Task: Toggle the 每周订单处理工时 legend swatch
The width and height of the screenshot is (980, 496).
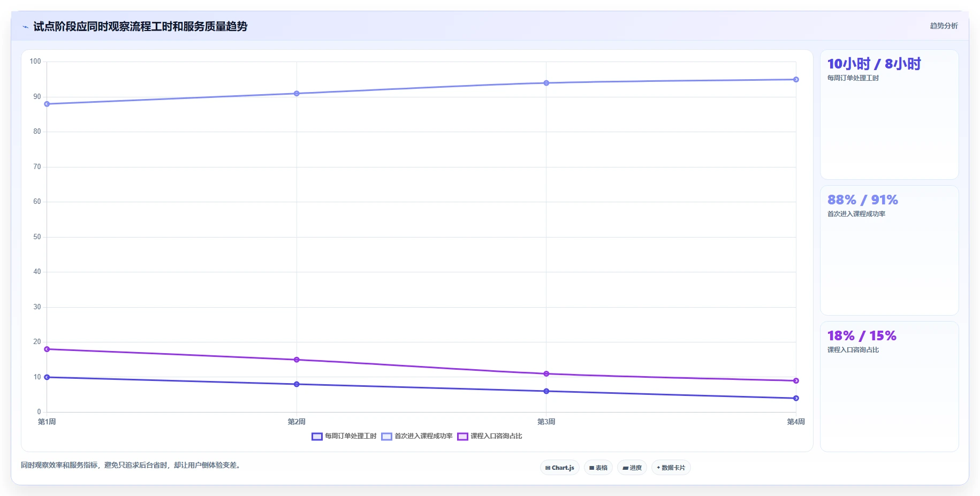Action: [317, 437]
